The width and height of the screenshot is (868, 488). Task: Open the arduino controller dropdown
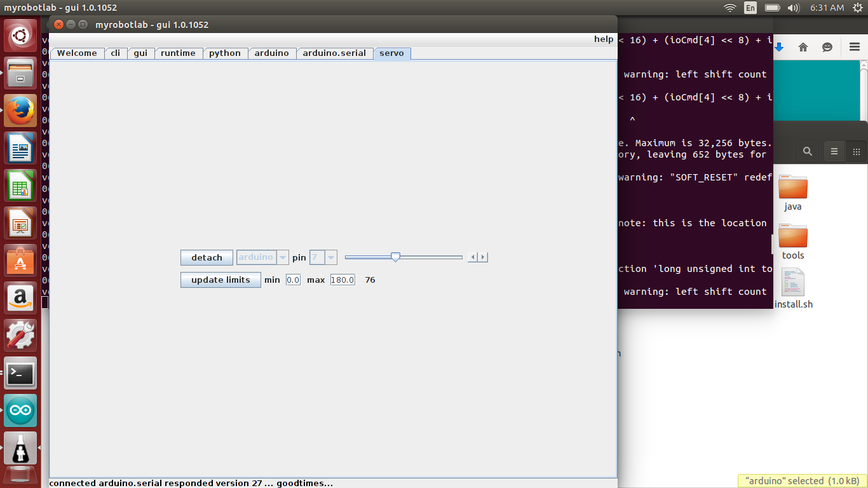pos(262,257)
